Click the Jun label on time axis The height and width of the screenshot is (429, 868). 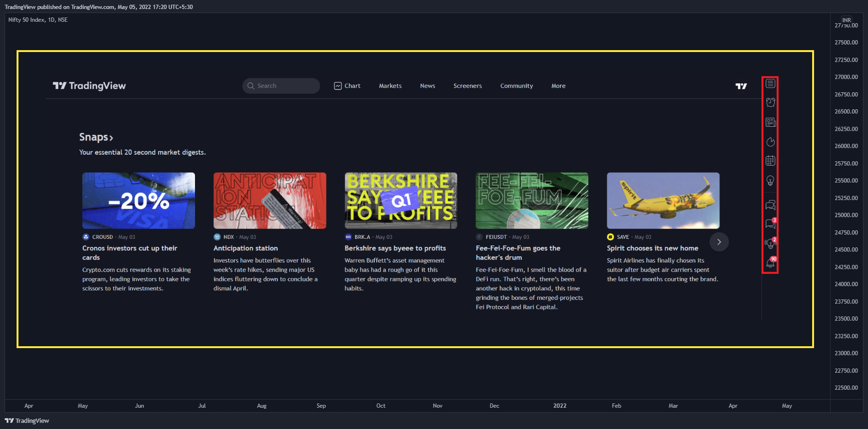coord(140,406)
